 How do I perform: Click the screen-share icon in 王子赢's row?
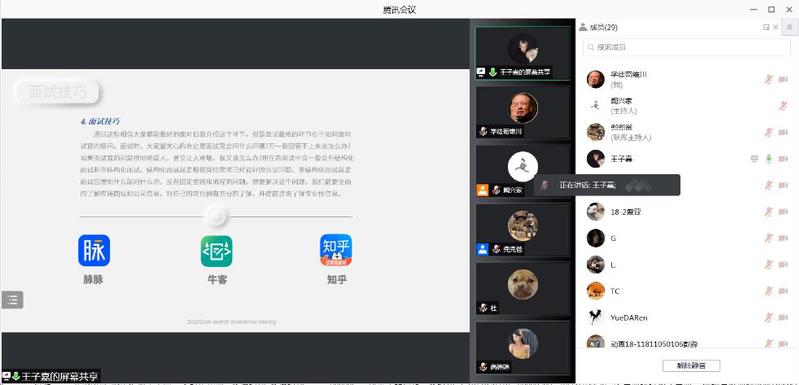click(x=755, y=159)
